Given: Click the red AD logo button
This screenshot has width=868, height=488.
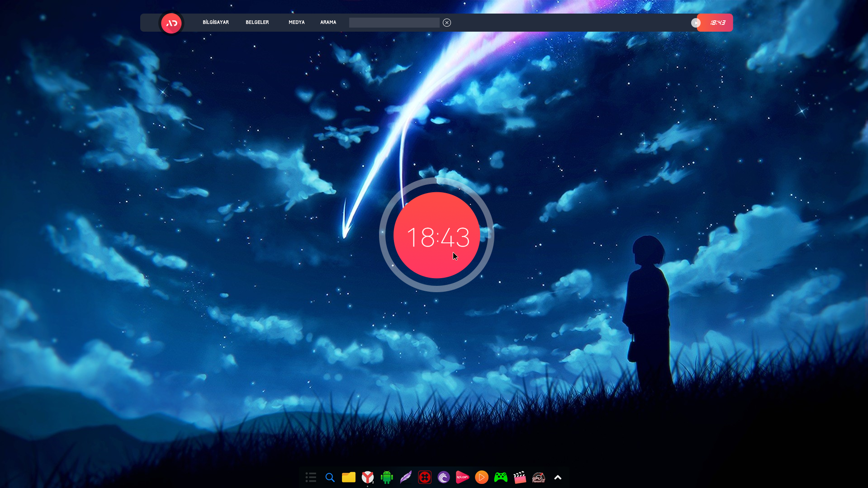Looking at the screenshot, I should [x=171, y=23].
